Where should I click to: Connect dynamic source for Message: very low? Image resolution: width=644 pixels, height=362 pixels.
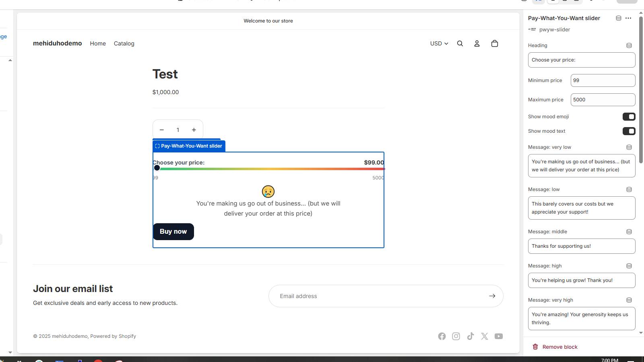(629, 147)
